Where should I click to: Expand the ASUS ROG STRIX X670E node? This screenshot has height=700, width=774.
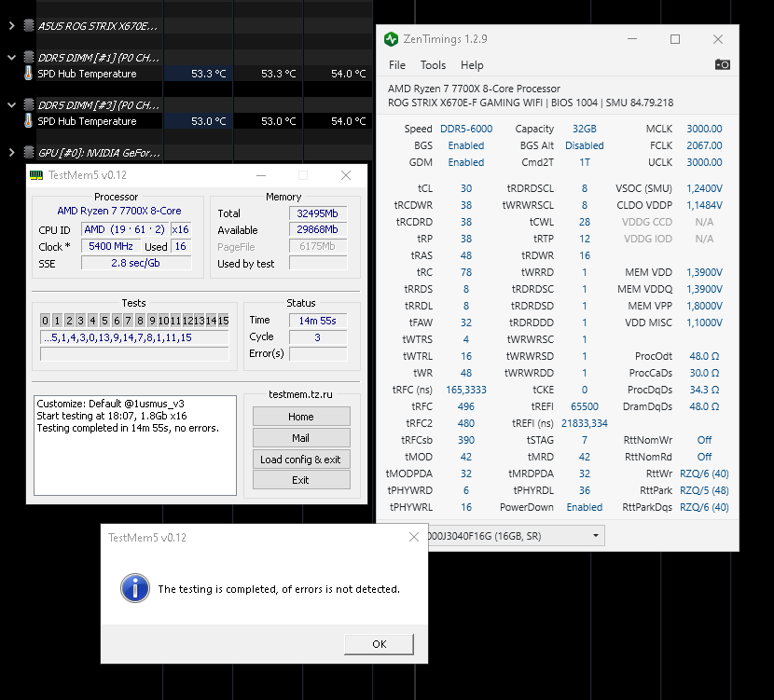[x=12, y=25]
